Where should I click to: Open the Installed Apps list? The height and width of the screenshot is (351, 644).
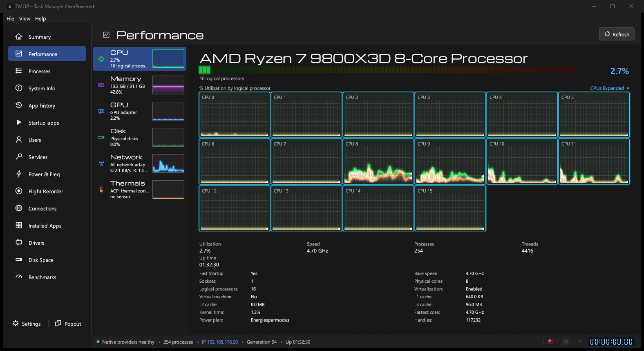(x=47, y=226)
